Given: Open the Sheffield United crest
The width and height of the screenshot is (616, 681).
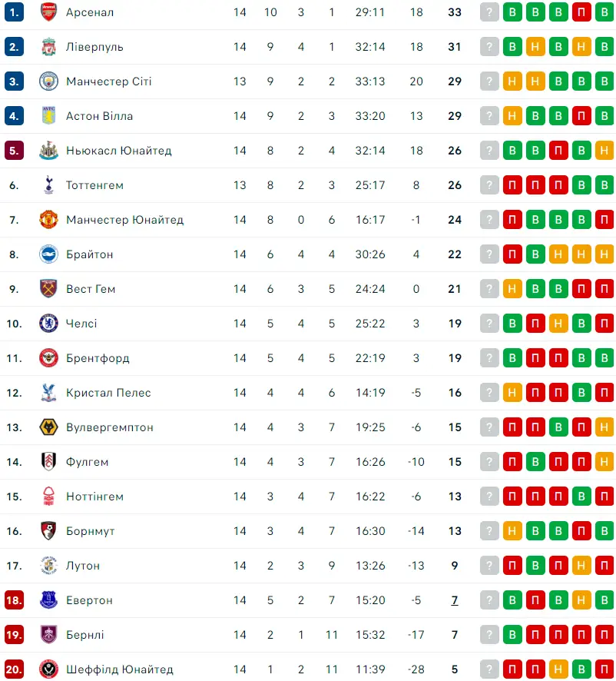Looking at the screenshot, I should 48,669.
